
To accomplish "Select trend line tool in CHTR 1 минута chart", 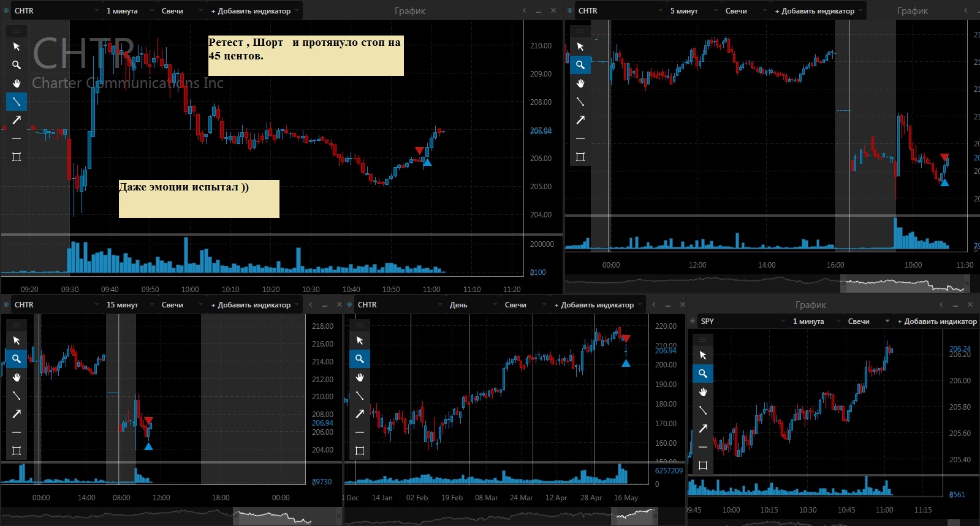I will click(x=17, y=102).
